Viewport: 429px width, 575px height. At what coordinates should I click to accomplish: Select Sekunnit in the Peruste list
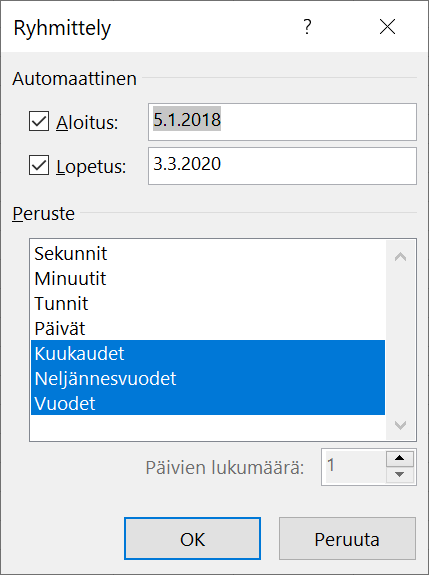click(208, 253)
